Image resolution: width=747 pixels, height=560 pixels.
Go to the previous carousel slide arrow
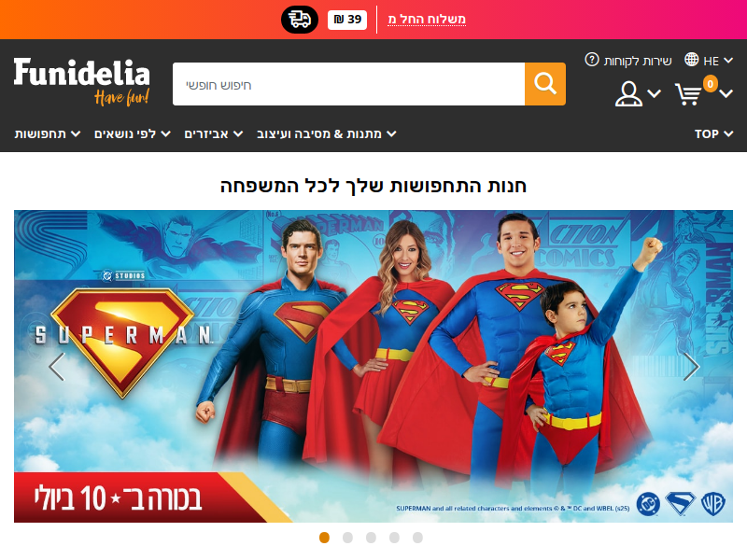56,366
